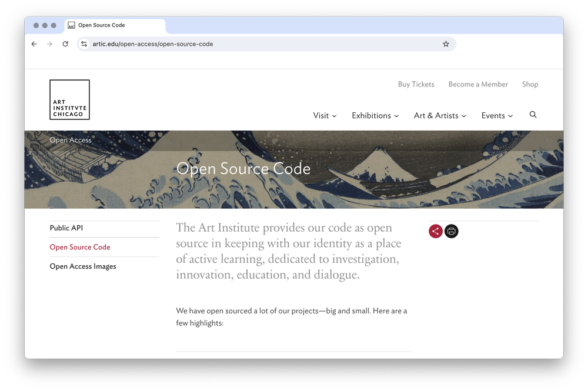Click the Open Access breadcrumb link
Screen dimensions: 588x391
click(71, 140)
